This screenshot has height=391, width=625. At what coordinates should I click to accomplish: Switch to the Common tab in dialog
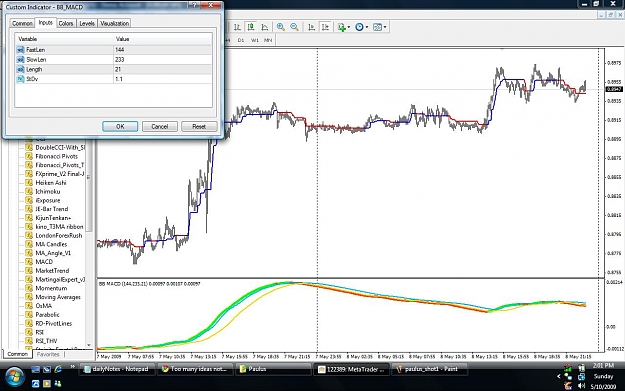22,24
